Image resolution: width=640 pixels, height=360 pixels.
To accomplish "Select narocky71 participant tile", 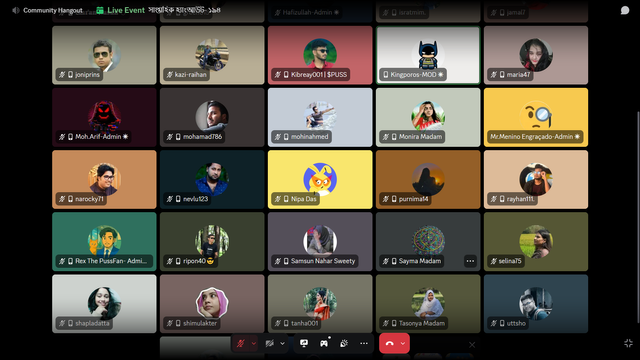I will pyautogui.click(x=104, y=180).
